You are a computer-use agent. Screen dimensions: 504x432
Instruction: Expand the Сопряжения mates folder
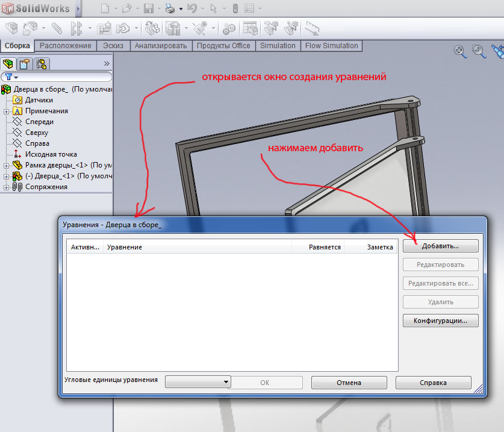click(x=6, y=187)
